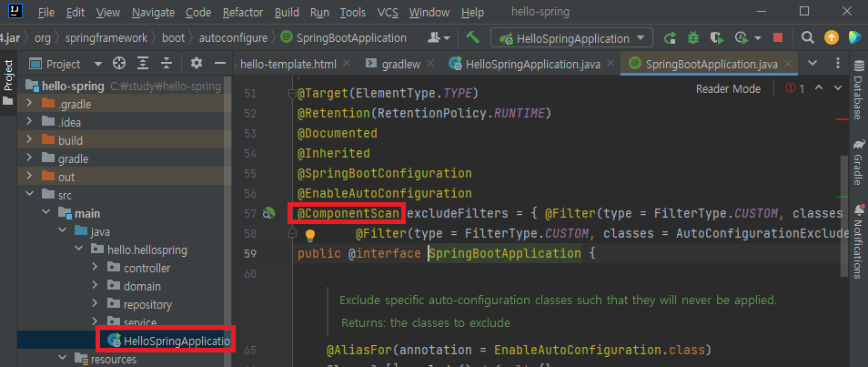868x367 pixels.
Task: Close the hello-template.html tab
Action: tap(347, 64)
